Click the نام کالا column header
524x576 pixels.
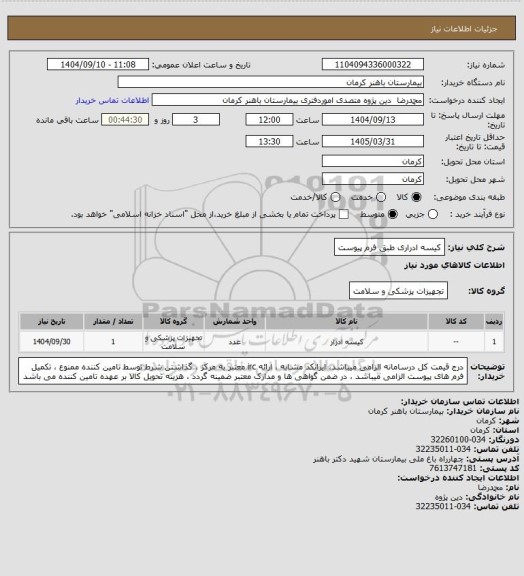coord(347,321)
